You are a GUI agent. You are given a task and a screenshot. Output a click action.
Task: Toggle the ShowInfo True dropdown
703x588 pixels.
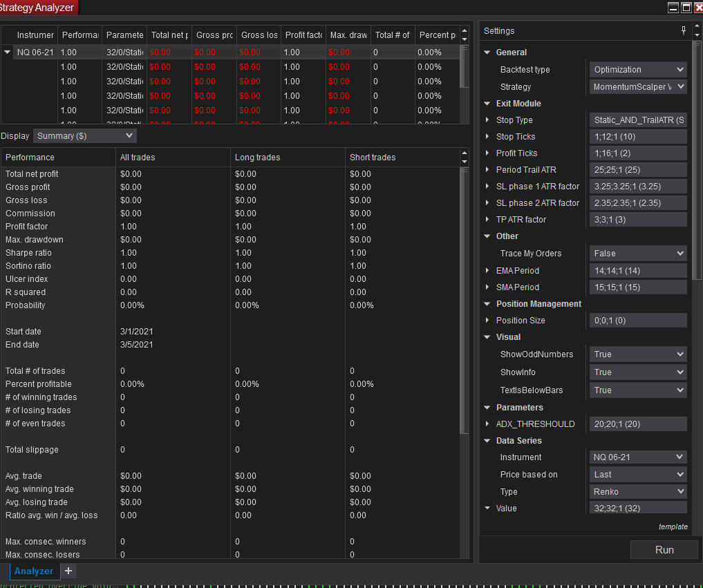pyautogui.click(x=638, y=372)
